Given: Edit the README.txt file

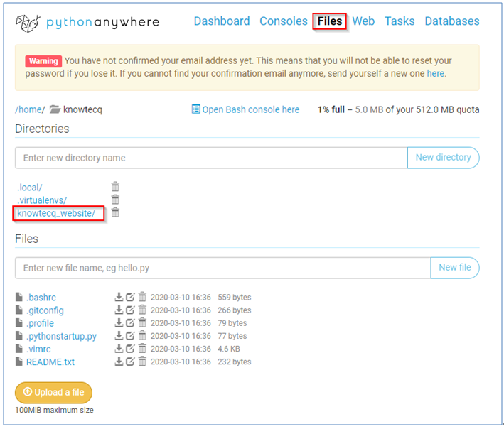Looking at the screenshot, I should pyautogui.click(x=130, y=362).
